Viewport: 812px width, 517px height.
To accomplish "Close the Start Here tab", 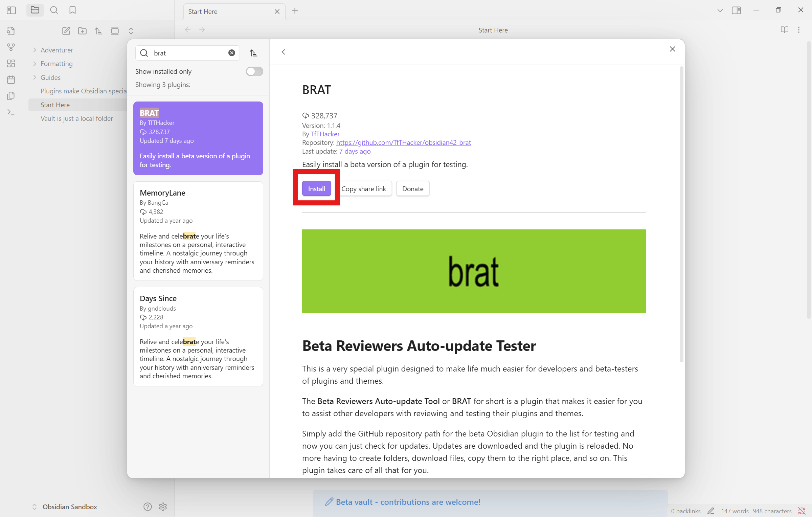I will tap(277, 12).
